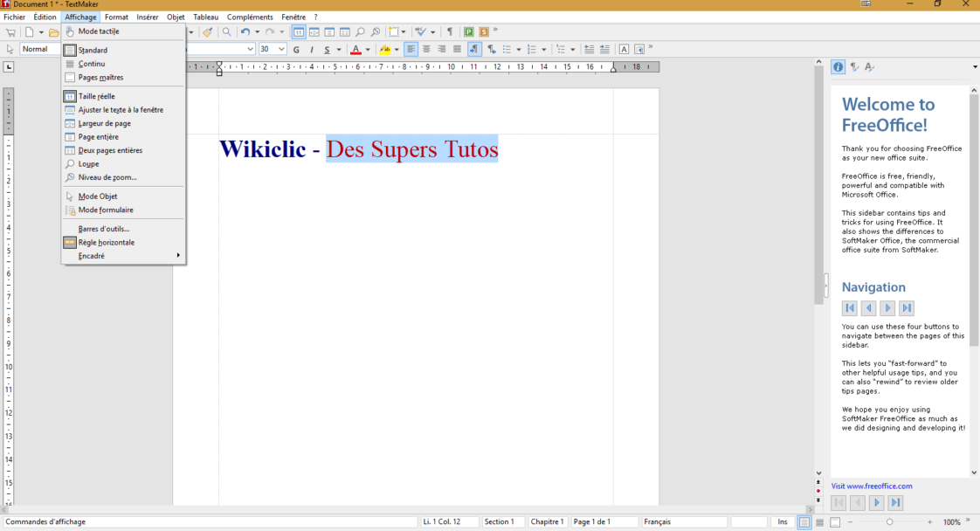Click the sidebar info icon
Screen dimensions: 980x531
tap(839, 67)
